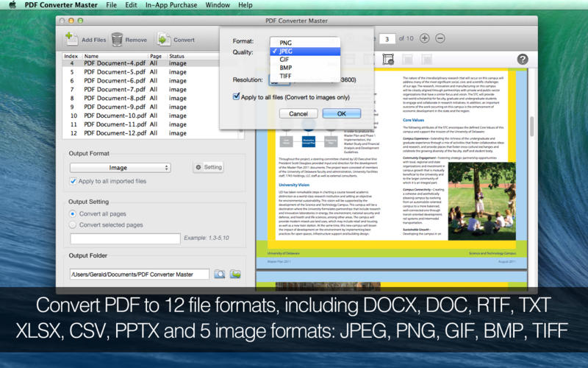
Task: Click the table selection tool icon
Action: (x=388, y=59)
